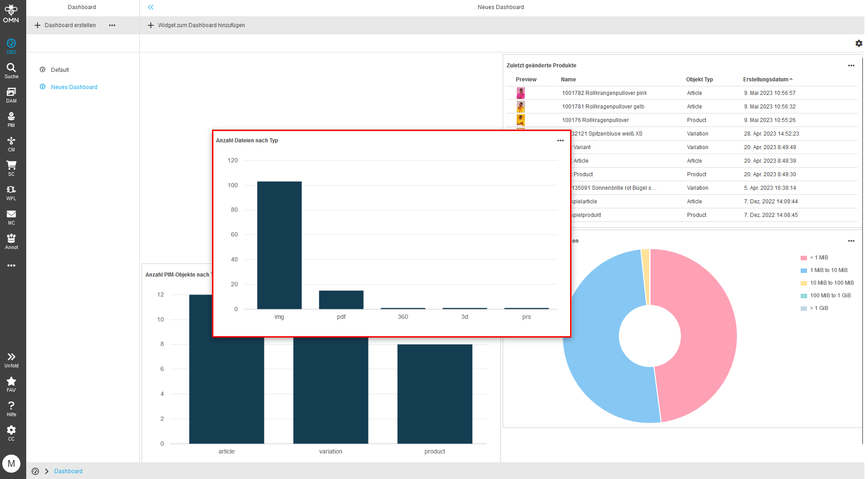Screen dimensions: 868x479
Task: Open the shopping cart SC module
Action: 11,168
